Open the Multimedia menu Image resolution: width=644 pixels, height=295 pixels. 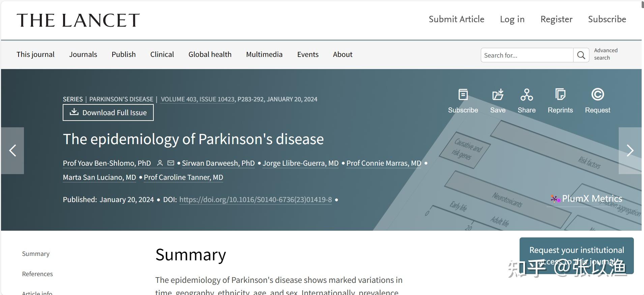(264, 54)
